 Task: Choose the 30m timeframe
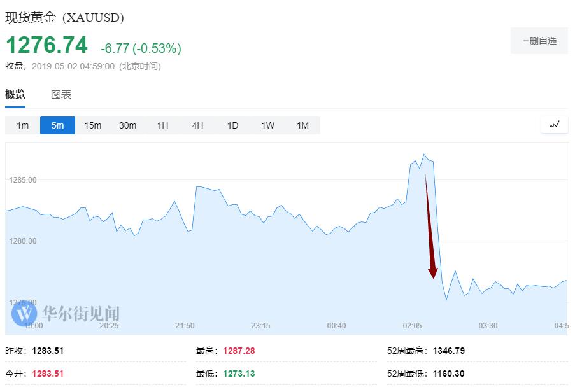point(127,125)
